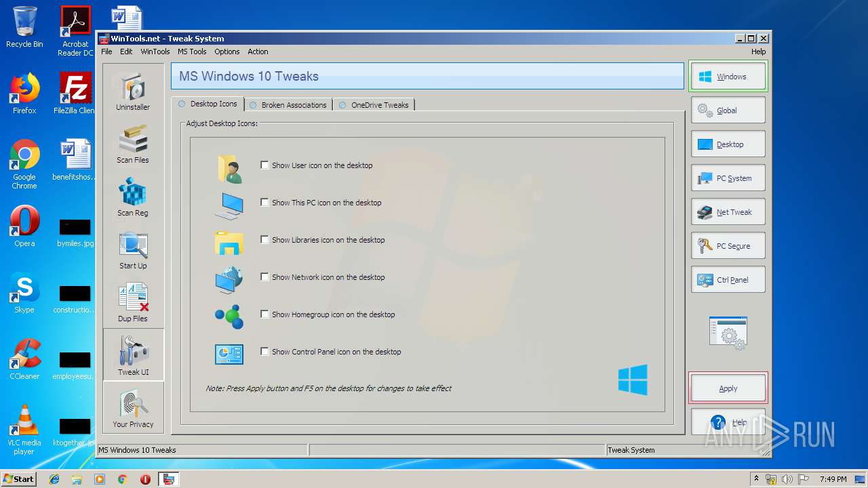Open the Scan Files tool
Image resolution: width=868 pixels, height=488 pixels.
[133, 144]
